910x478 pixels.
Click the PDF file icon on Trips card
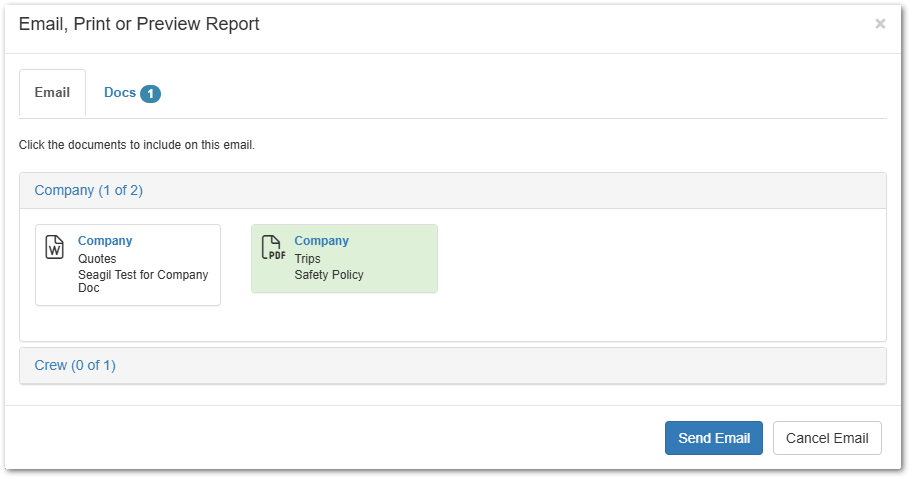tap(273, 247)
